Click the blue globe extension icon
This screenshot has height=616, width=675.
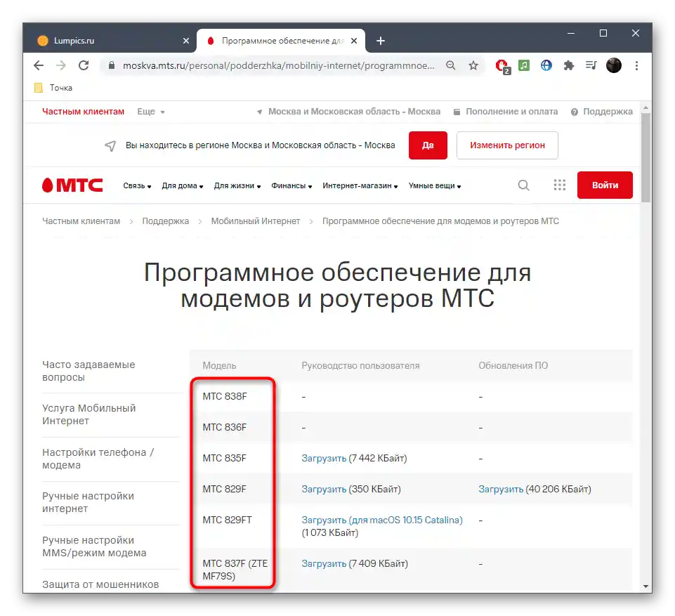(546, 65)
